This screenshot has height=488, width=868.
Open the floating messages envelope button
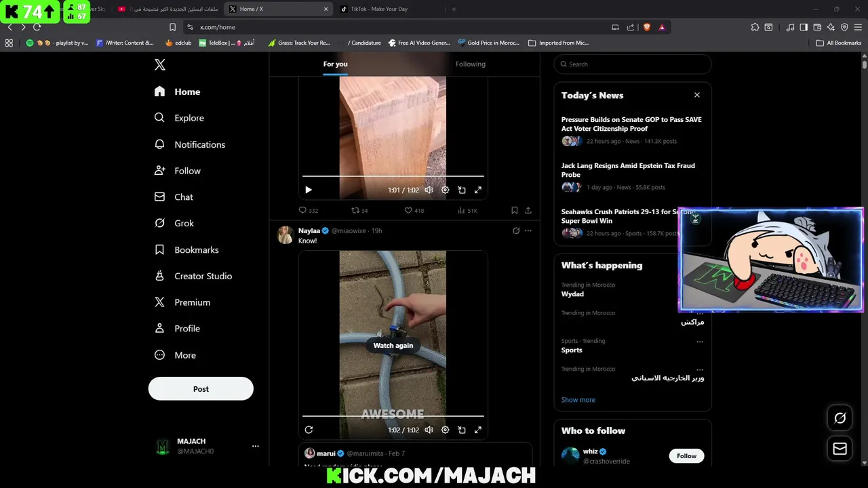coord(840,449)
